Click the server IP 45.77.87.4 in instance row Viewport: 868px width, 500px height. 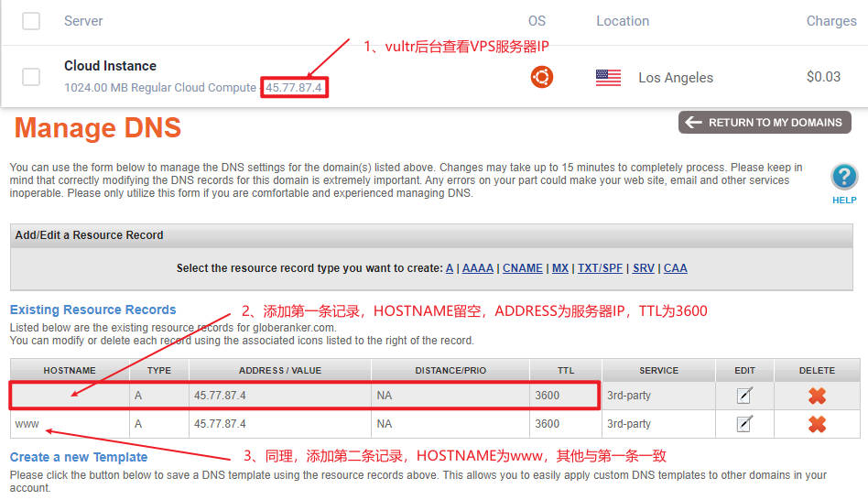(294, 88)
